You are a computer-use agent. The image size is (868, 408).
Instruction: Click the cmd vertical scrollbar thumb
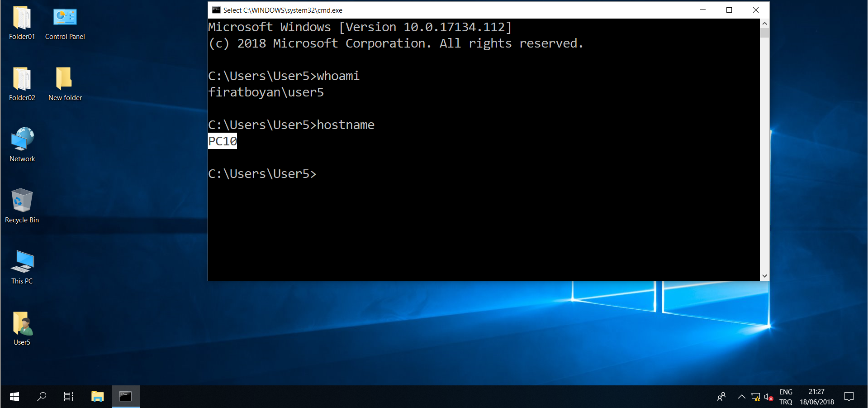pos(764,33)
